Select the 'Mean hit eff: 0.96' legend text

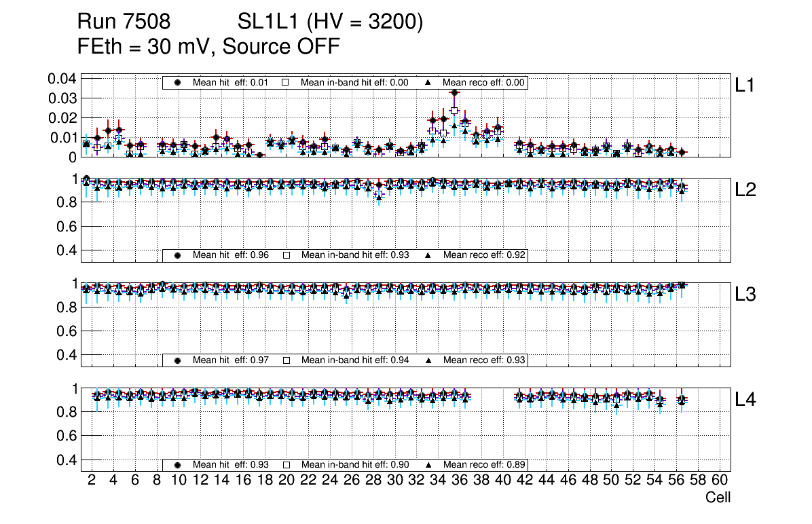pyautogui.click(x=231, y=255)
